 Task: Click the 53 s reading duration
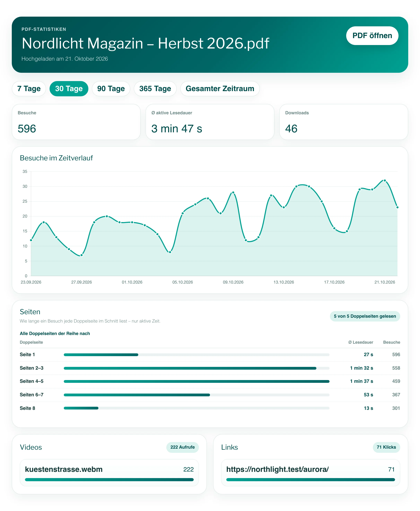[x=368, y=394]
